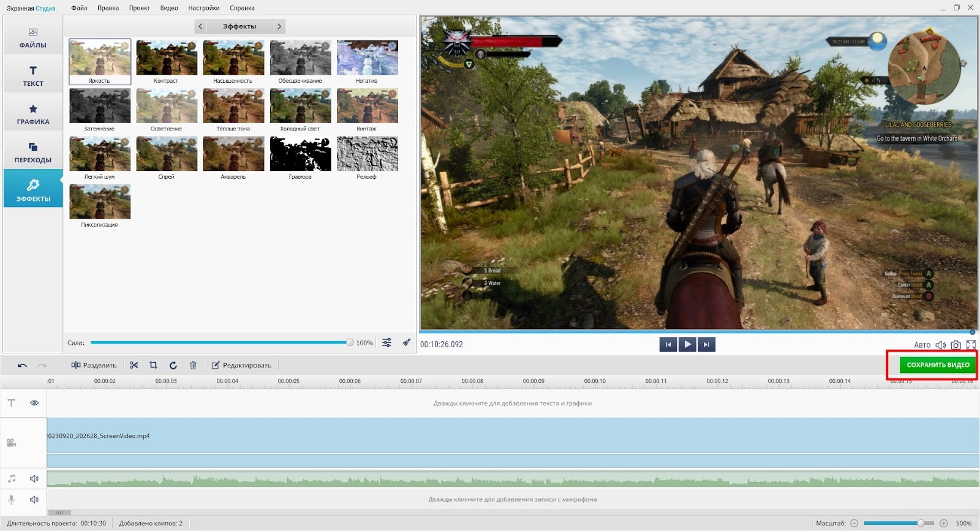980x531 pixels.
Task: Open the Правка menu
Action: pyautogui.click(x=108, y=8)
